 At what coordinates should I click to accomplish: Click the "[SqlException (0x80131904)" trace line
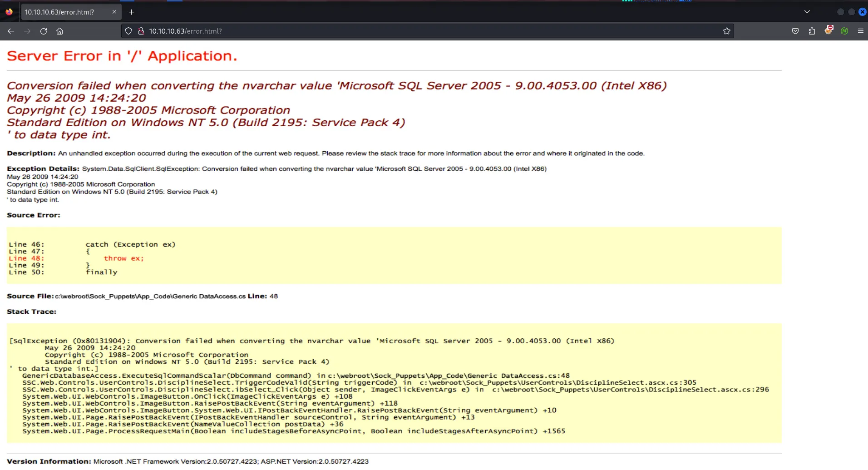coord(311,341)
